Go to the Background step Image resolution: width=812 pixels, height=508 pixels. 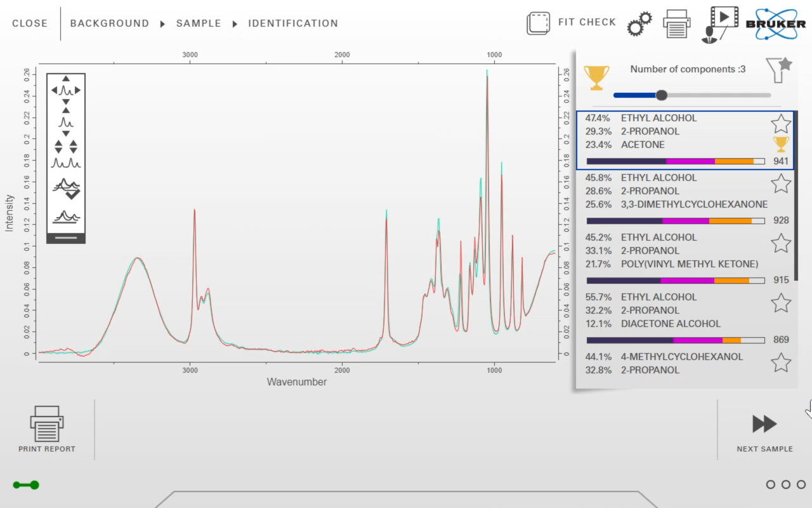109,23
